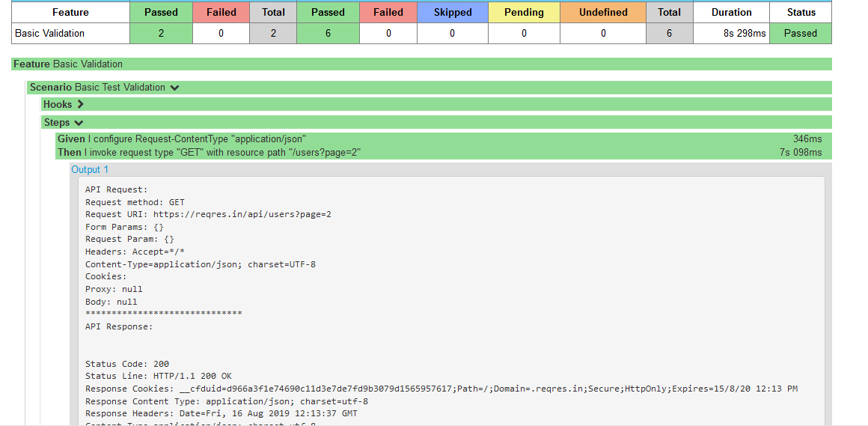Click the Status column header
Screen dimensions: 868x426
(801, 12)
